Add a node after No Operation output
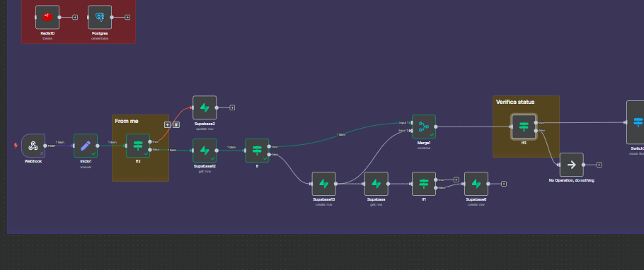The height and width of the screenshot is (270, 644). point(599,165)
